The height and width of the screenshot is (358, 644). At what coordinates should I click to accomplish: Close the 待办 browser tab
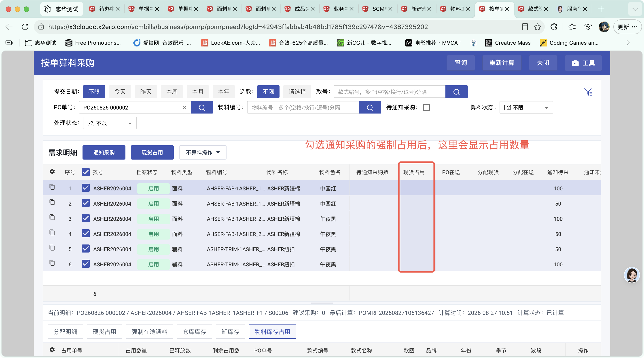tap(117, 9)
